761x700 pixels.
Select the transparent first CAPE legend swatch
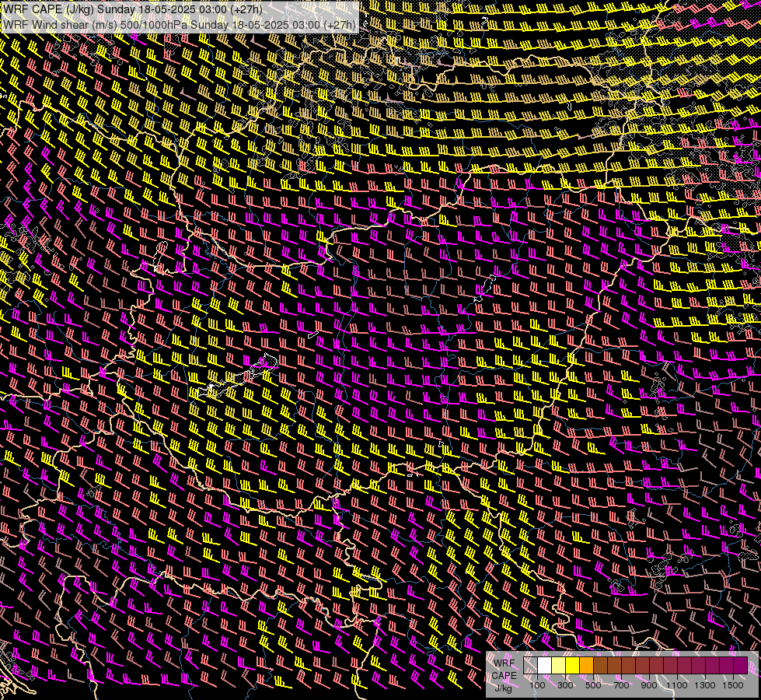click(x=530, y=665)
